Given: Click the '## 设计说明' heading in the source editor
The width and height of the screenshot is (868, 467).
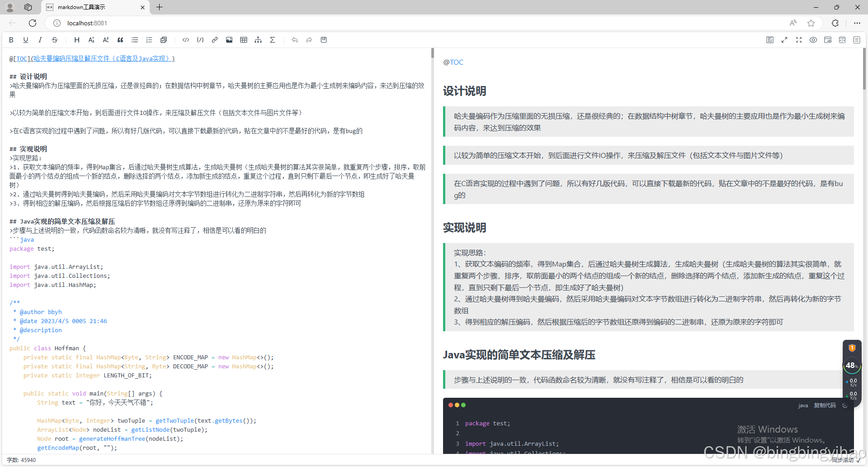Looking at the screenshot, I should (x=28, y=76).
